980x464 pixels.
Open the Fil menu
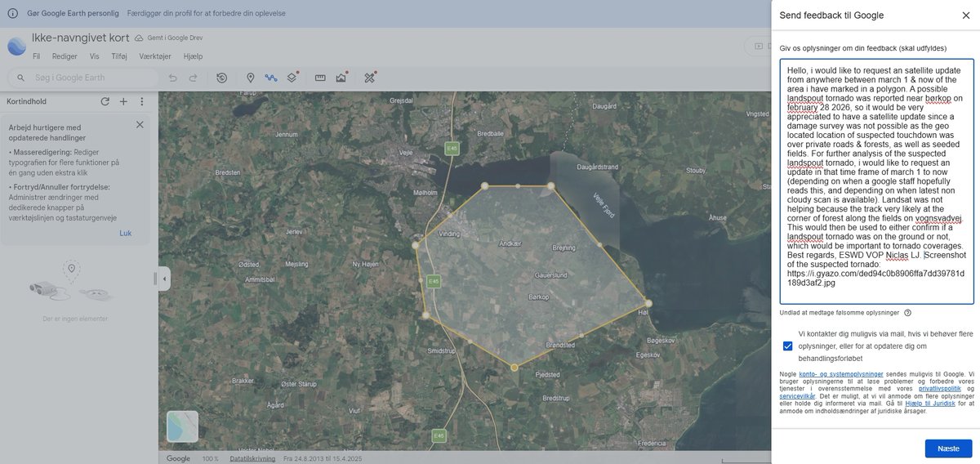(36, 56)
